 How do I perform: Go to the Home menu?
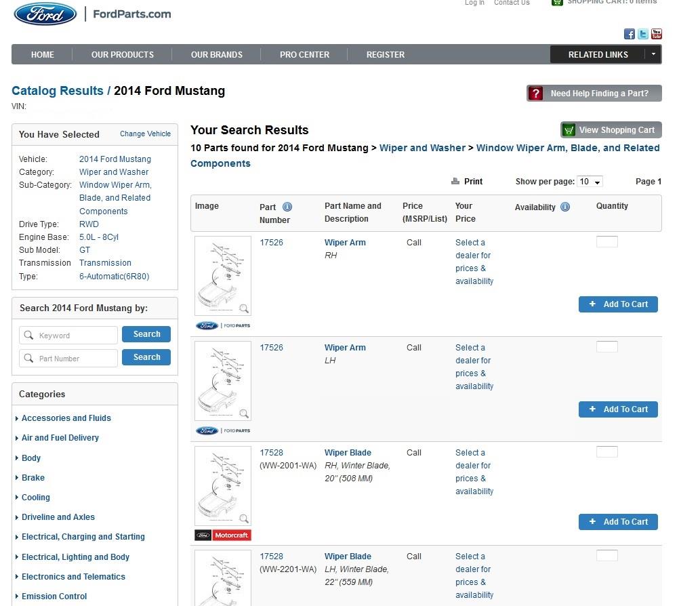pyautogui.click(x=43, y=54)
